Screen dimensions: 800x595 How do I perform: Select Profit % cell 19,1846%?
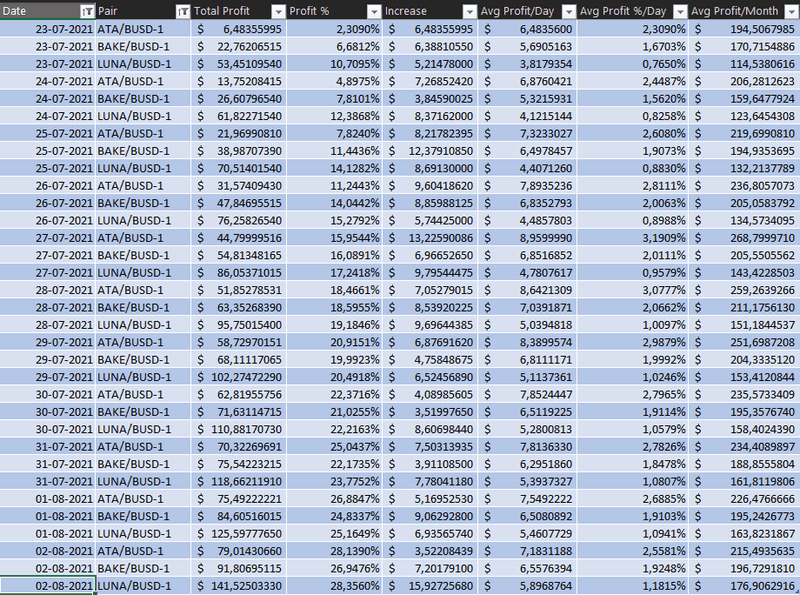pyautogui.click(x=334, y=325)
